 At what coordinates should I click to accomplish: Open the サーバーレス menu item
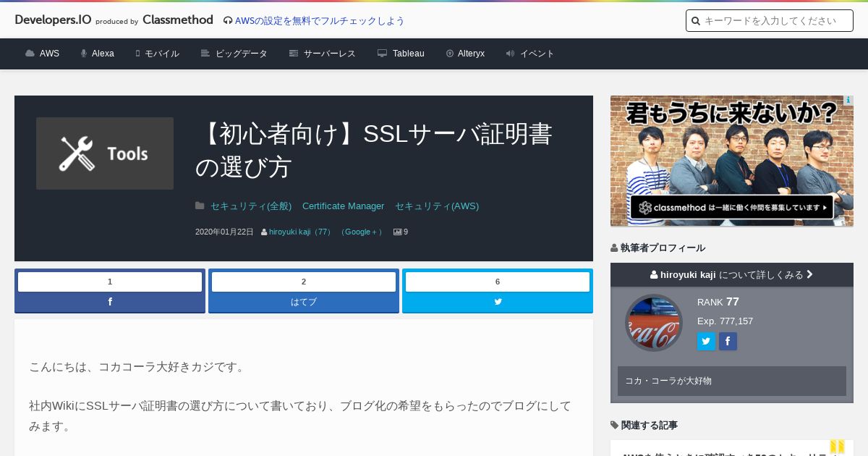(322, 54)
